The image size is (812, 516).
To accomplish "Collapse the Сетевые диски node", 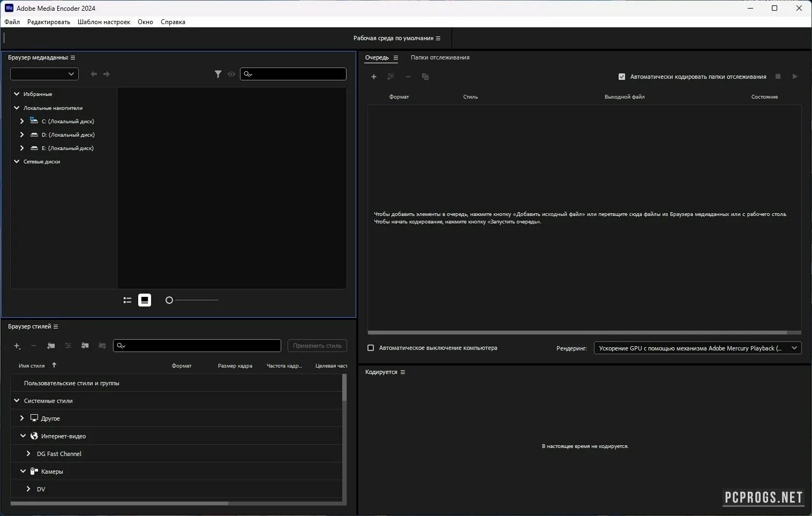I will click(x=17, y=161).
